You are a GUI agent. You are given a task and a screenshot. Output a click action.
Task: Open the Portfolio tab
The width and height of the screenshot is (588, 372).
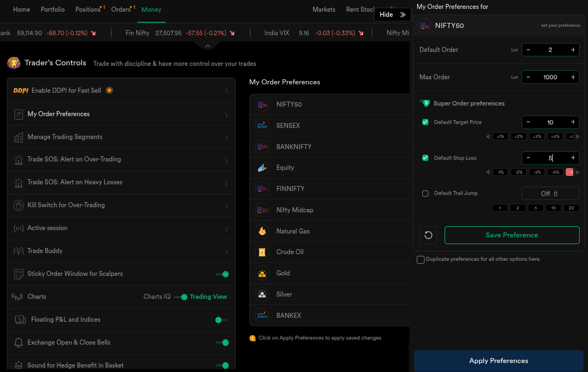tap(52, 9)
